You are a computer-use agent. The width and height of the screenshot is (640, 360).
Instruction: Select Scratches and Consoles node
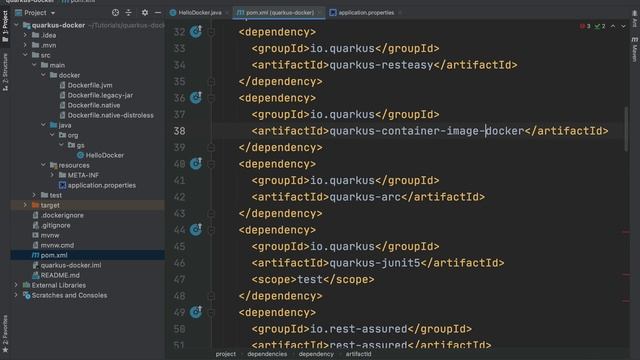coord(69,295)
